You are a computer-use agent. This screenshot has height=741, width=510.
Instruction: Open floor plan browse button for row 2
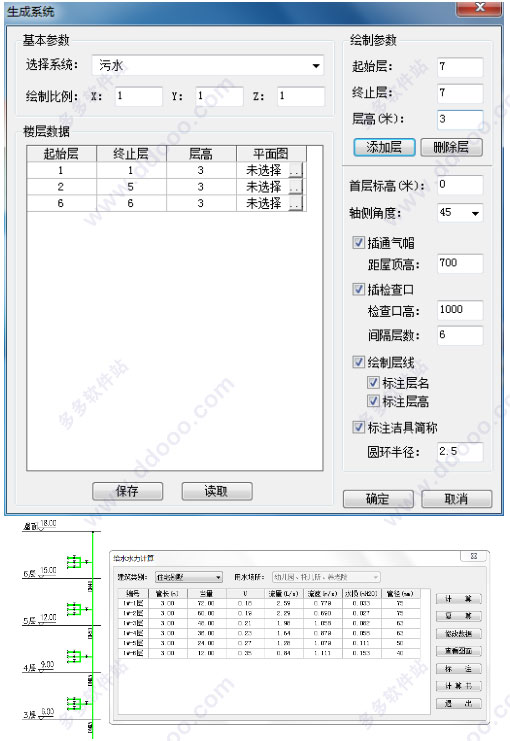(295, 187)
